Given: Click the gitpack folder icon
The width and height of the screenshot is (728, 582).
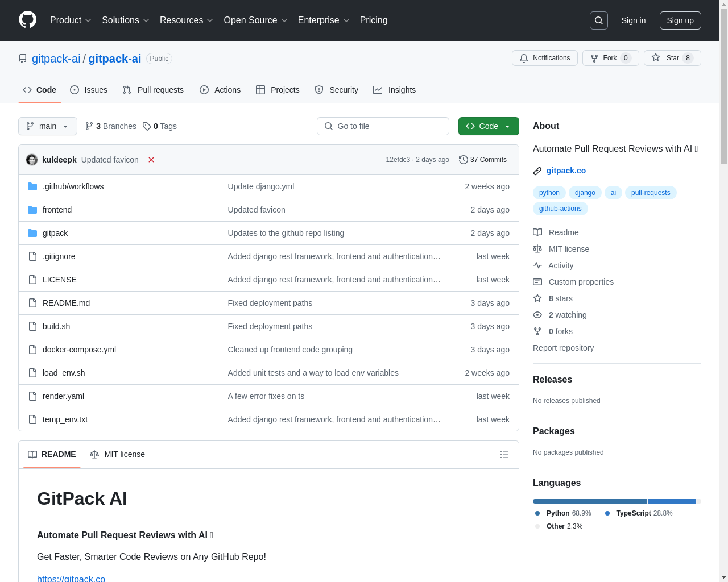Looking at the screenshot, I should tap(32, 233).
